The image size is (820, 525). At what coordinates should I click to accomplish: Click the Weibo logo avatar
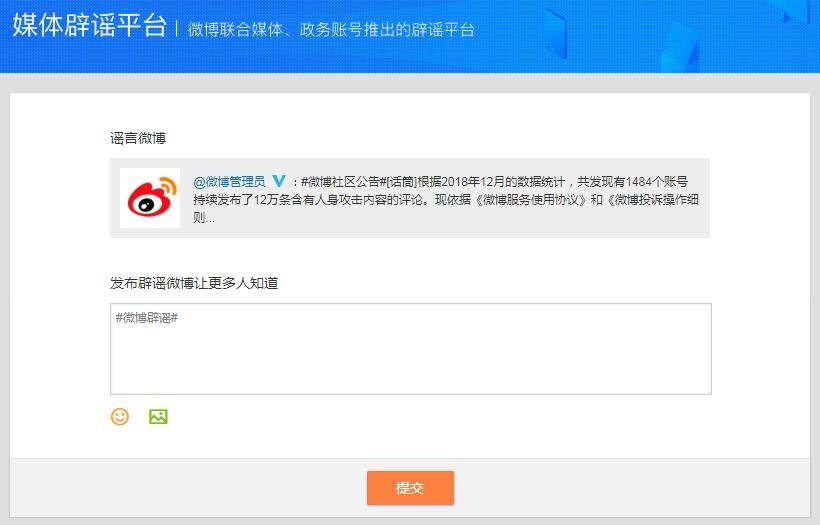[x=150, y=198]
